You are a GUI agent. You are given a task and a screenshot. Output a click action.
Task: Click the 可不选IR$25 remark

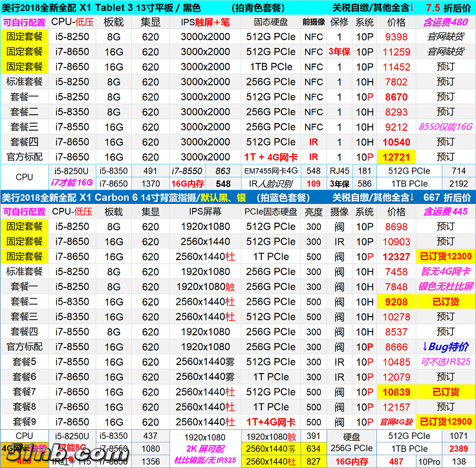[x=445, y=362]
